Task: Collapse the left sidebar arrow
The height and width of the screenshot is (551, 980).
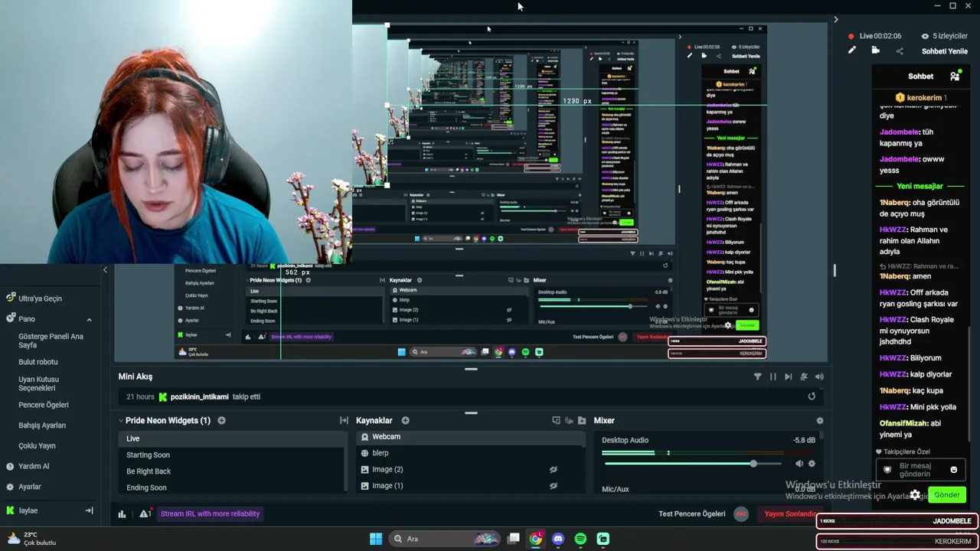Action: [x=105, y=270]
